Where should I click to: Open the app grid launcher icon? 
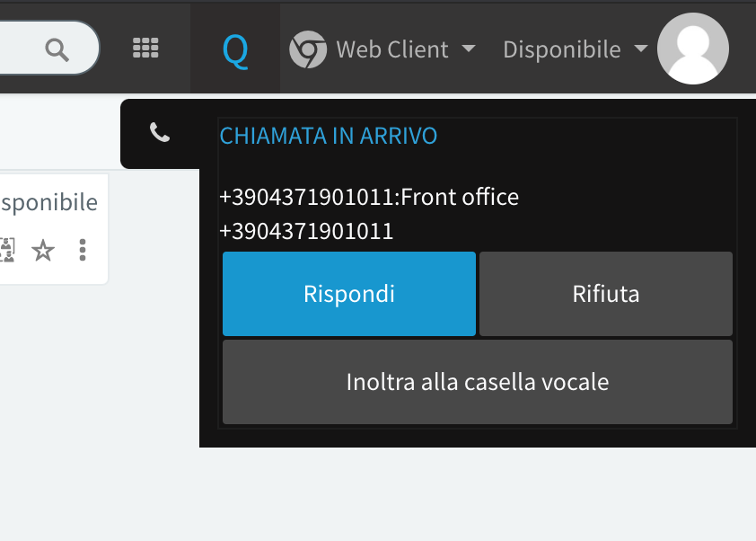[x=145, y=47]
